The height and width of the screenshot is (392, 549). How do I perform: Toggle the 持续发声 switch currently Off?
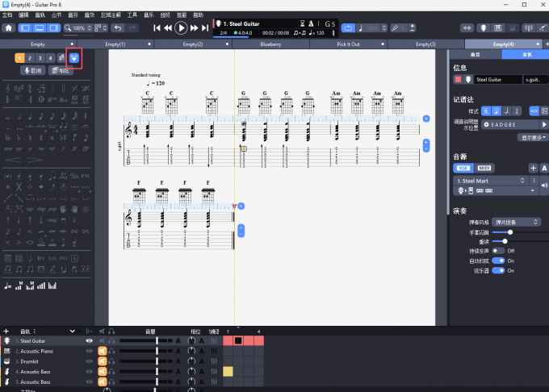click(x=497, y=251)
